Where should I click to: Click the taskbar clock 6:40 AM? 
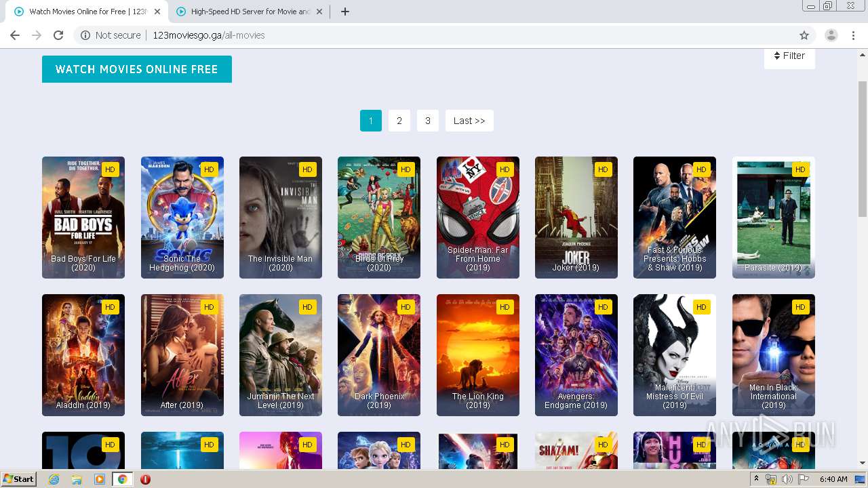point(833,479)
